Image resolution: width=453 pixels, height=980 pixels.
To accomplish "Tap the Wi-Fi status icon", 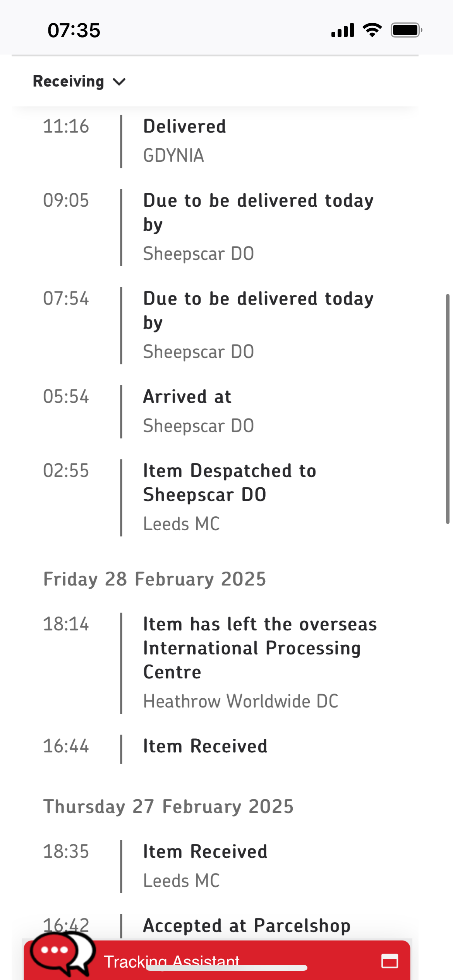I will (x=372, y=30).
